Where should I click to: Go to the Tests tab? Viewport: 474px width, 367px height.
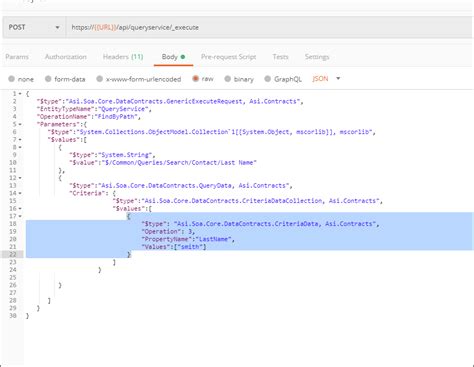(280, 57)
